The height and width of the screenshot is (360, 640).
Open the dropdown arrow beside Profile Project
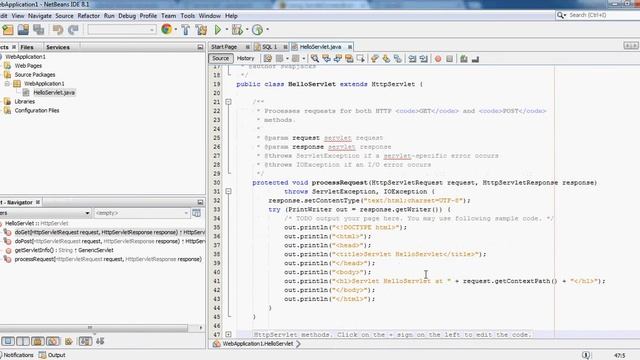[x=267, y=29]
